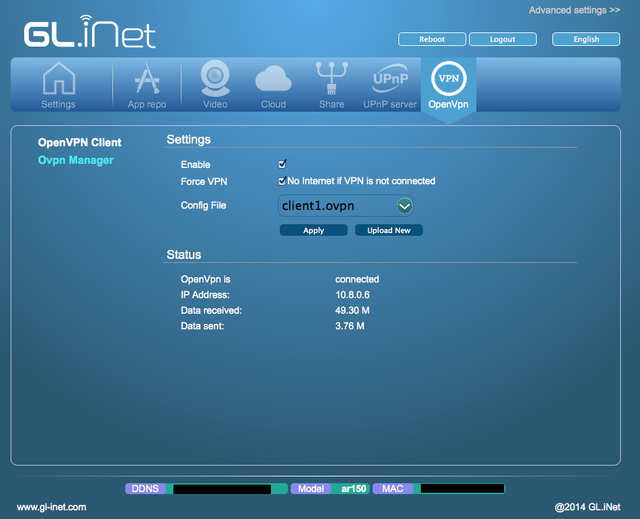Click the Reboot button
Image resolution: width=640 pixels, height=519 pixels.
[x=432, y=39]
